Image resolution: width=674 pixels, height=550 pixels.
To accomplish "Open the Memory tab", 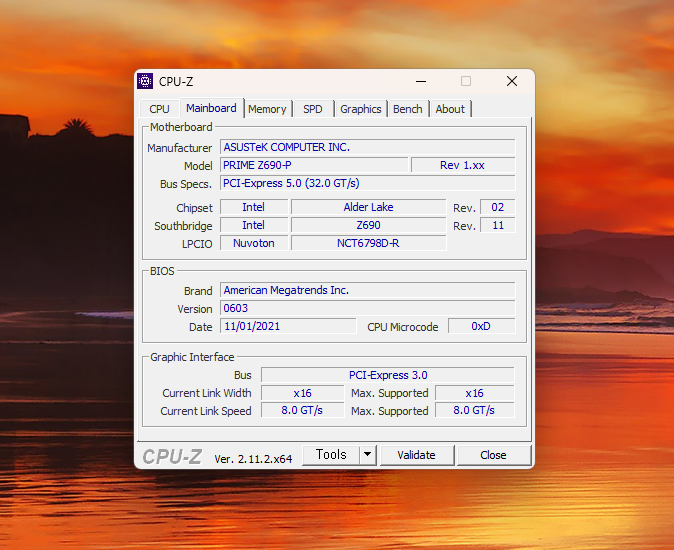I will tap(267, 109).
